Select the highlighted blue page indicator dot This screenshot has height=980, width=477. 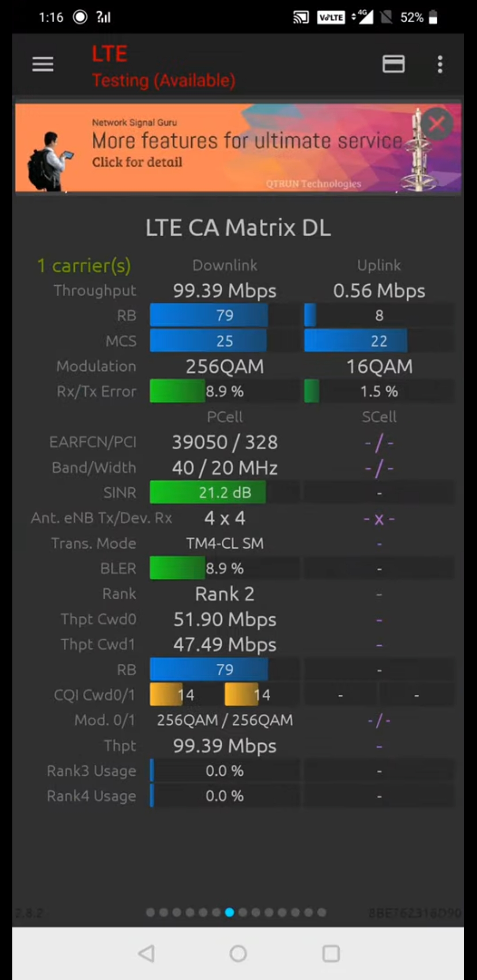point(229,912)
